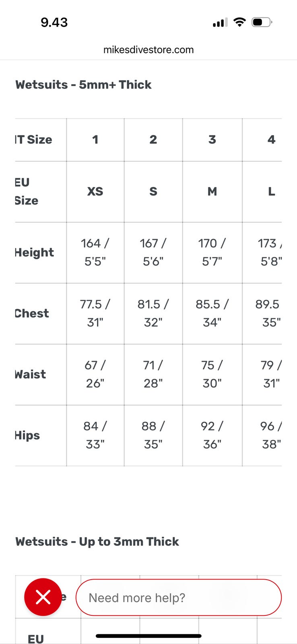
Task: Click the "Wetsuits - Up to 3mm Thick" heading
Action: (x=97, y=541)
